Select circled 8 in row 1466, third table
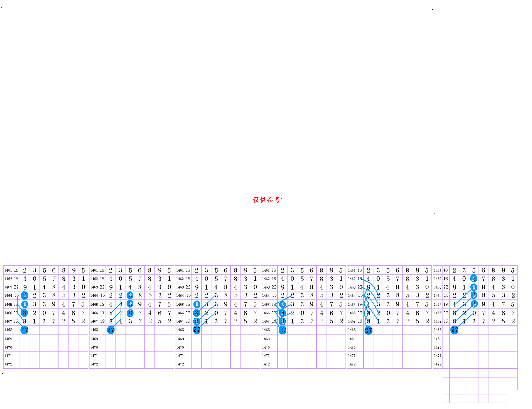 (x=197, y=313)
